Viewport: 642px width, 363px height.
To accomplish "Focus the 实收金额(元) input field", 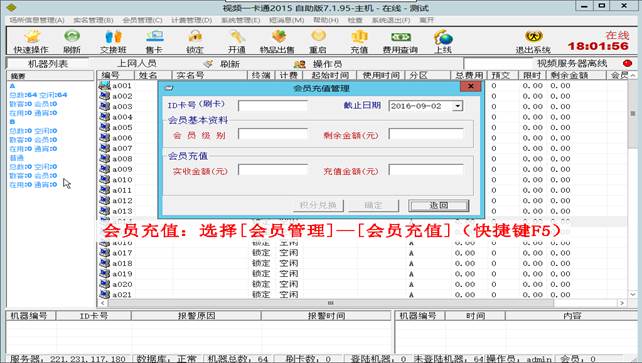I will (273, 170).
